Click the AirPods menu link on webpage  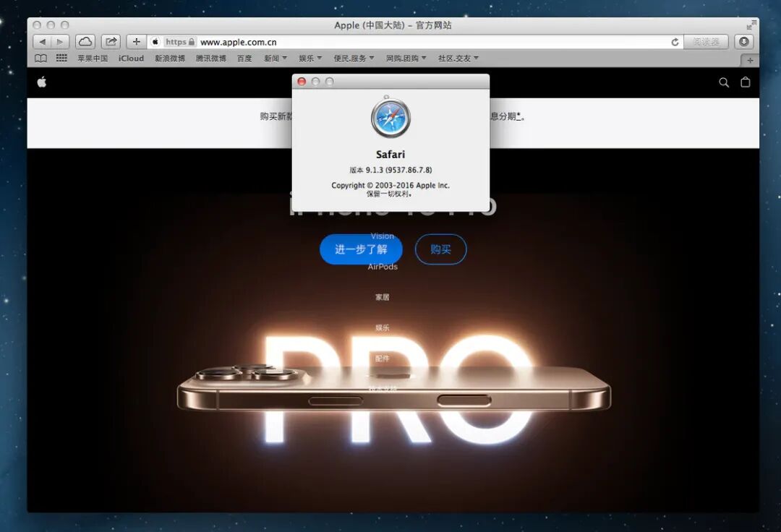coord(383,267)
